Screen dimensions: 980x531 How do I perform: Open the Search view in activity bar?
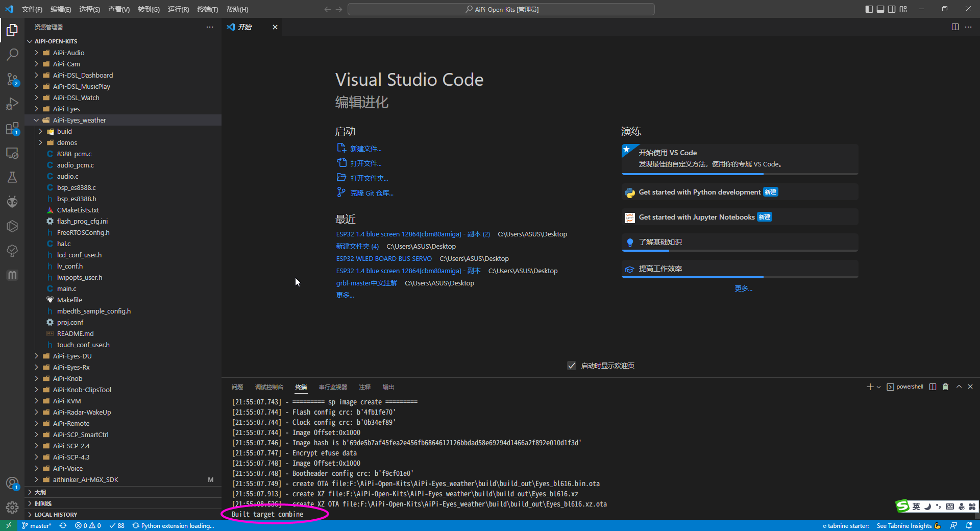[x=12, y=55]
